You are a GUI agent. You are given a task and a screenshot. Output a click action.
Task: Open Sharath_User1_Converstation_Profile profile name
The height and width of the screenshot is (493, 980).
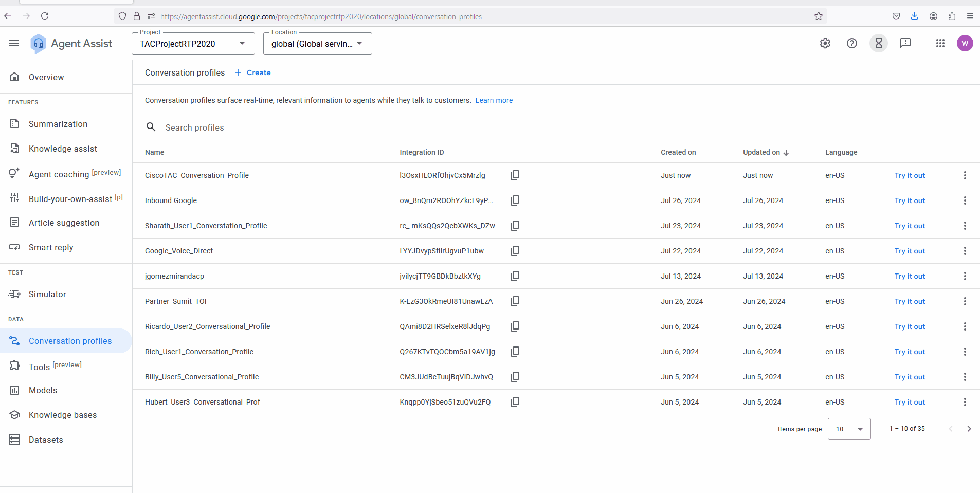tap(206, 226)
